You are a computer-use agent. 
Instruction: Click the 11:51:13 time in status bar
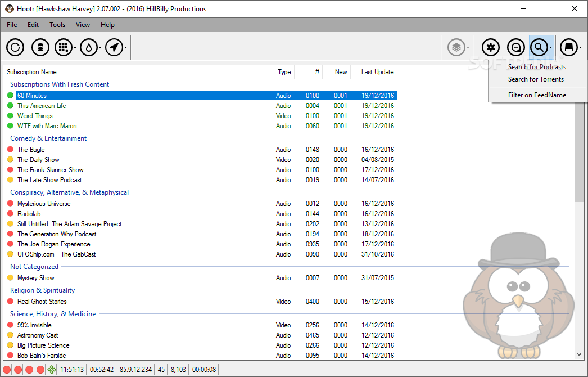pyautogui.click(x=72, y=370)
